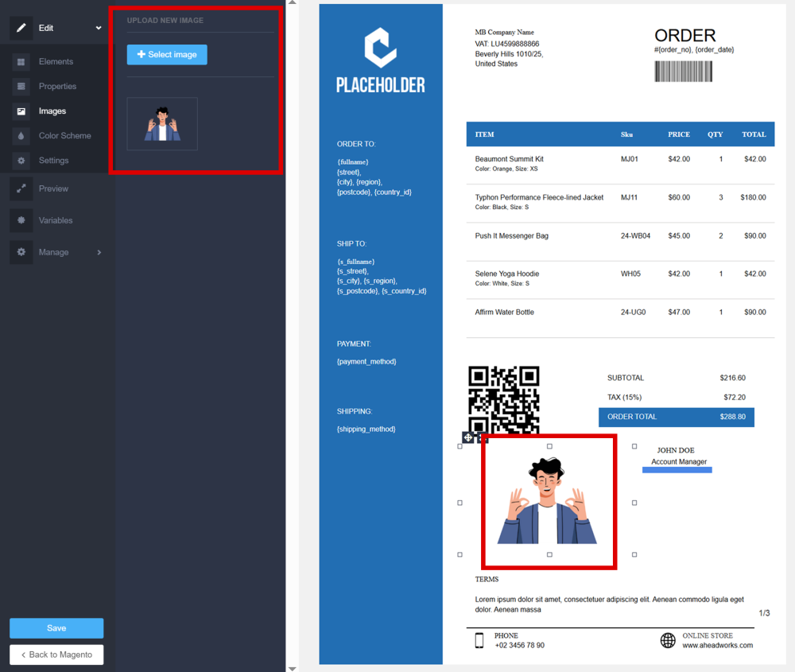This screenshot has width=795, height=672.
Task: Click the globe icon in footer
Action: (668, 640)
